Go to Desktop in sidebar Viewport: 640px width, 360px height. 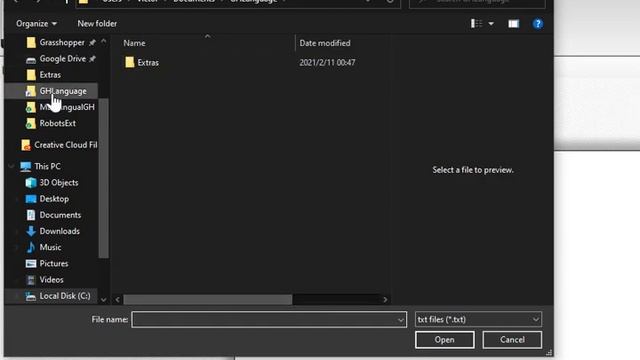tap(54, 199)
